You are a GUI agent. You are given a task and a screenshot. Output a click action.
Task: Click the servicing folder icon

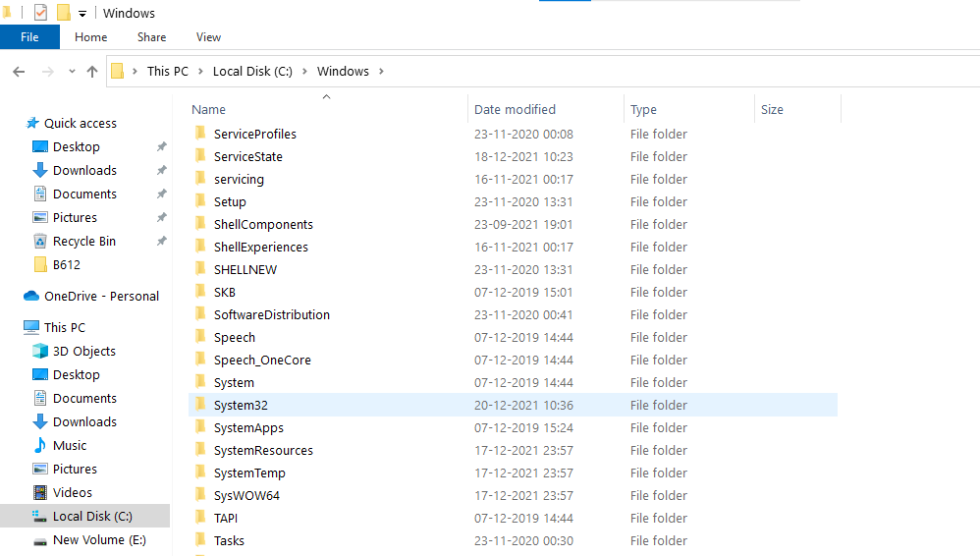200,178
